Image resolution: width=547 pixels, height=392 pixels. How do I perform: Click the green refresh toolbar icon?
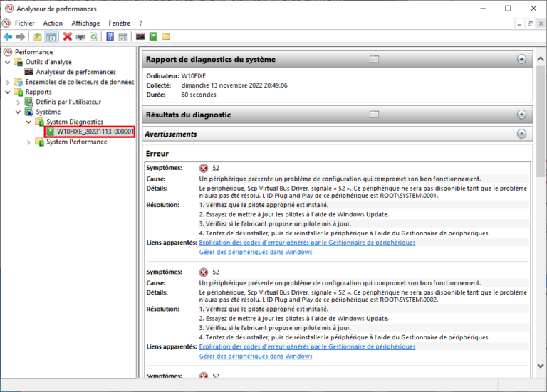click(x=93, y=36)
